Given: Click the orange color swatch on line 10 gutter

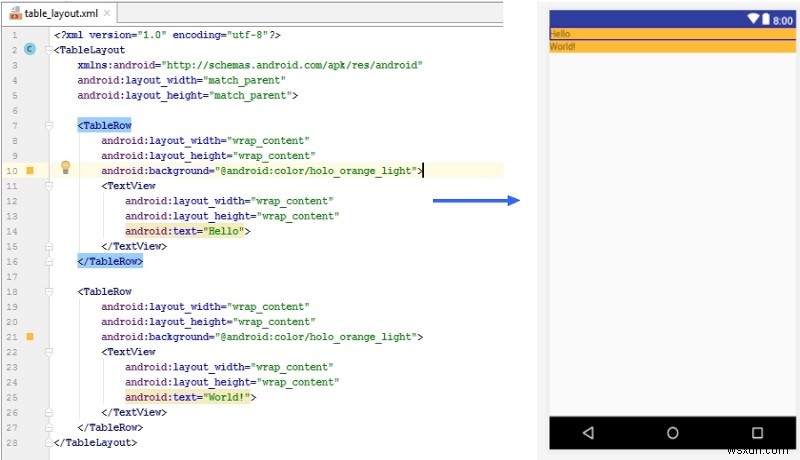Looking at the screenshot, I should (30, 171).
